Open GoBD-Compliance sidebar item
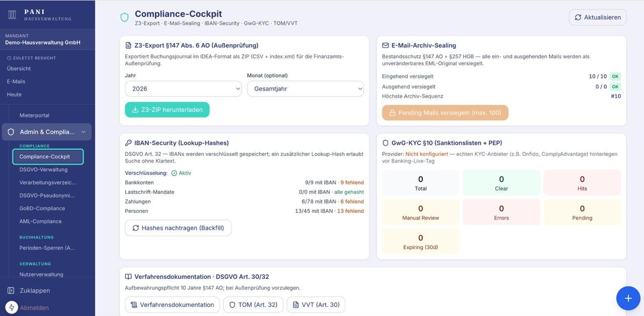This screenshot has width=644, height=316. coord(42,208)
